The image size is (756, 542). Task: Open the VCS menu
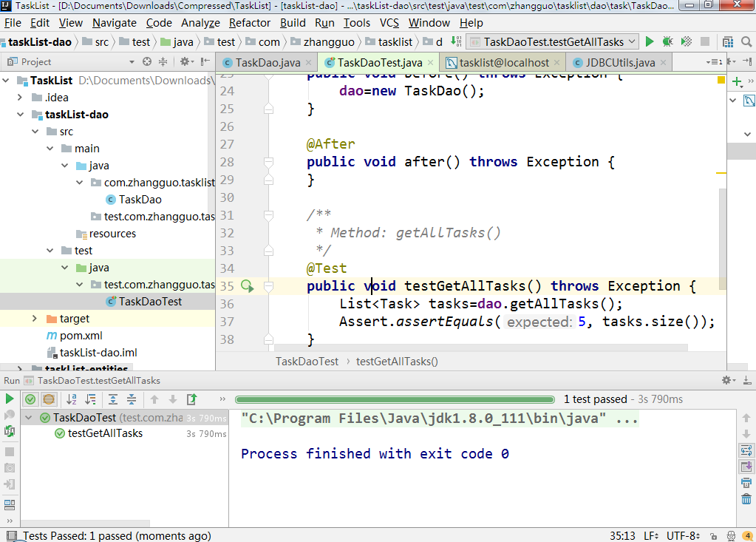(389, 23)
